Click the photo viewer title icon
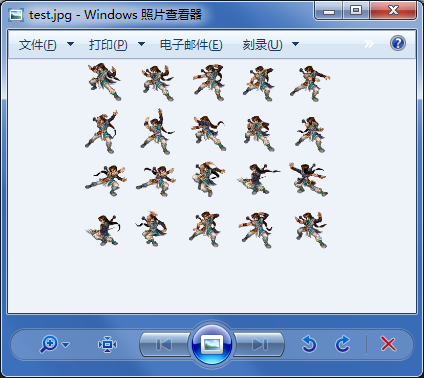The width and height of the screenshot is (424, 378). click(16, 15)
